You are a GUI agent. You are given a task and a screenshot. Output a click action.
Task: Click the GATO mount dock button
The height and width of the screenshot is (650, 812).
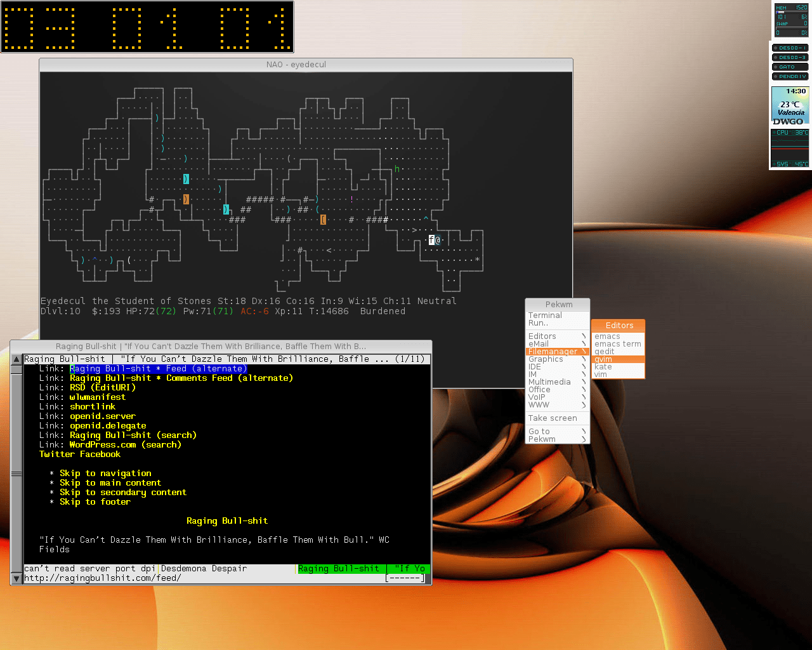(790, 67)
